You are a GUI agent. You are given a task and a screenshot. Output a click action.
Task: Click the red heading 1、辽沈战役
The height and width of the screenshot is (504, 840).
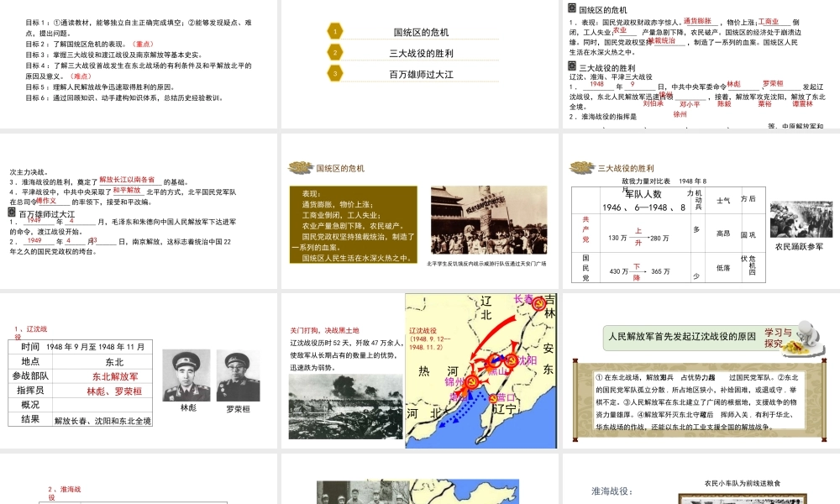31,333
